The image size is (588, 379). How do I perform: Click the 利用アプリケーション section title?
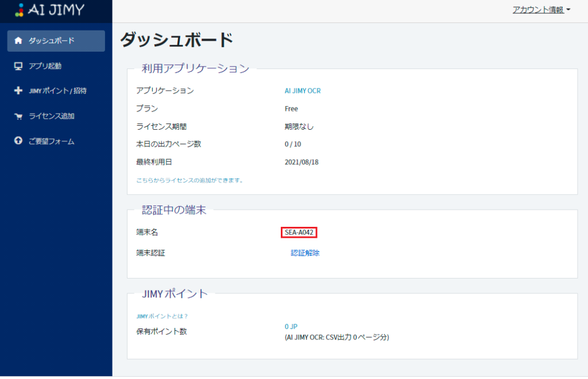pyautogui.click(x=195, y=68)
